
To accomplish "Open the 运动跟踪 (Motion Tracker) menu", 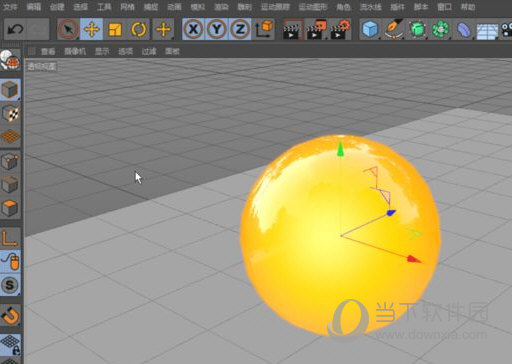I will pyautogui.click(x=275, y=7).
